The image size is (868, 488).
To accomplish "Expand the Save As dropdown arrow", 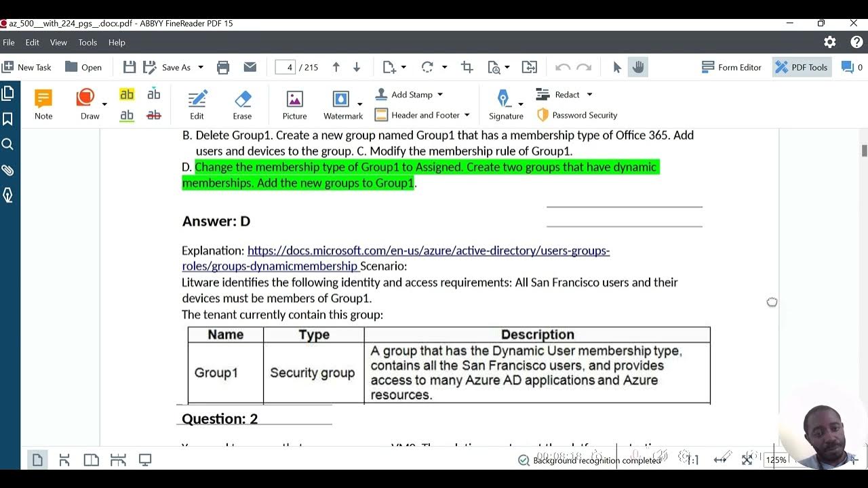I will [x=201, y=67].
